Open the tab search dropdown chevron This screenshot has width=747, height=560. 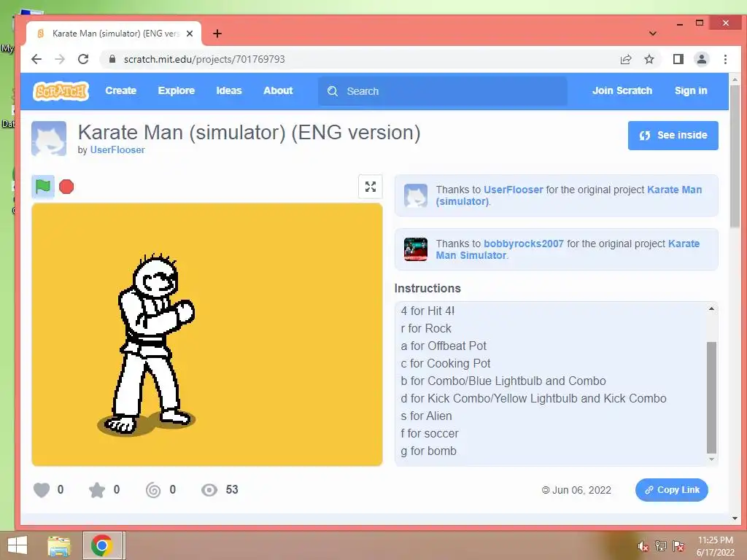(653, 34)
